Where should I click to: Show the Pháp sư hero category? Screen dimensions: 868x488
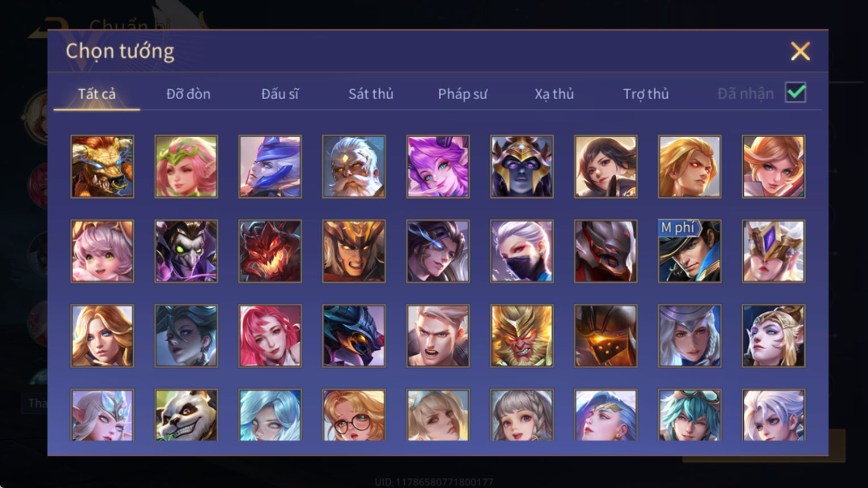(463, 94)
